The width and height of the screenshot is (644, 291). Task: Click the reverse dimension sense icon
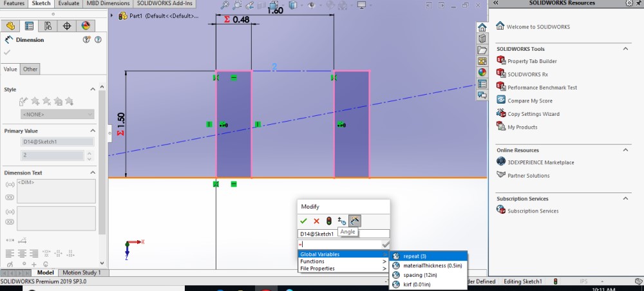342,221
